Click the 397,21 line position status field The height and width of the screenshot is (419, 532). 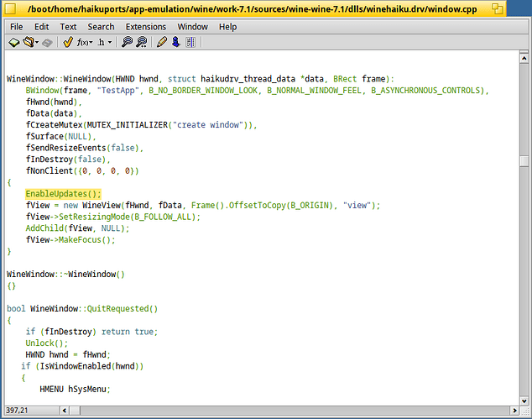(32, 410)
